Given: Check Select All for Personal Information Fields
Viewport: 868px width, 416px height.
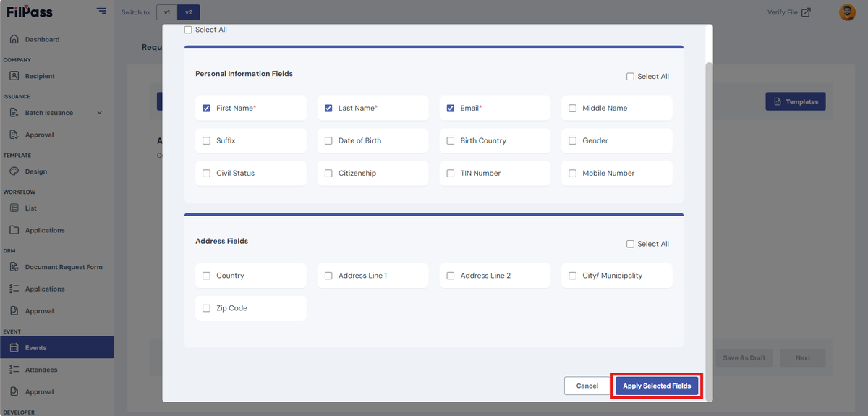Looking at the screenshot, I should [630, 76].
